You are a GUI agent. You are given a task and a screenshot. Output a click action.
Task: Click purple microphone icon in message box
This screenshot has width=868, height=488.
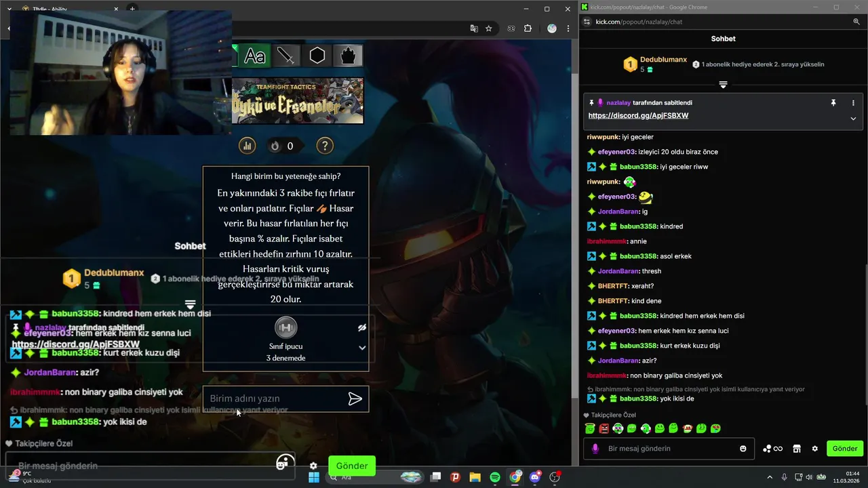(x=595, y=449)
